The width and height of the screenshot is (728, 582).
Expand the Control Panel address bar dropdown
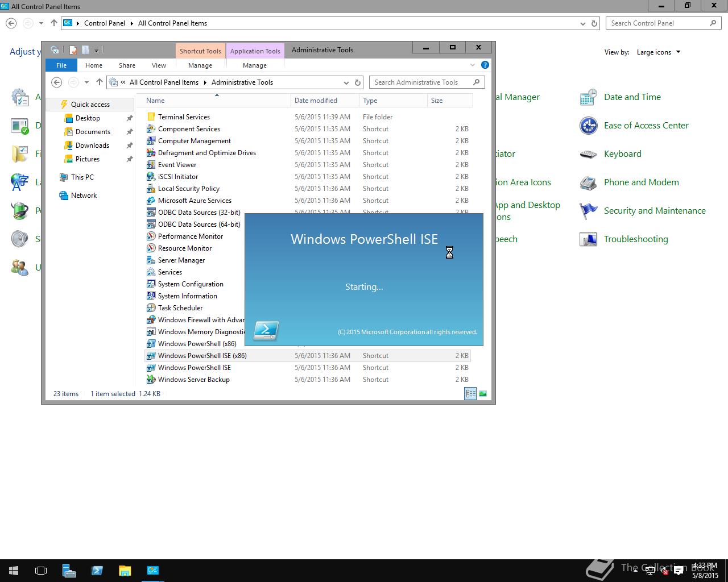coord(582,23)
